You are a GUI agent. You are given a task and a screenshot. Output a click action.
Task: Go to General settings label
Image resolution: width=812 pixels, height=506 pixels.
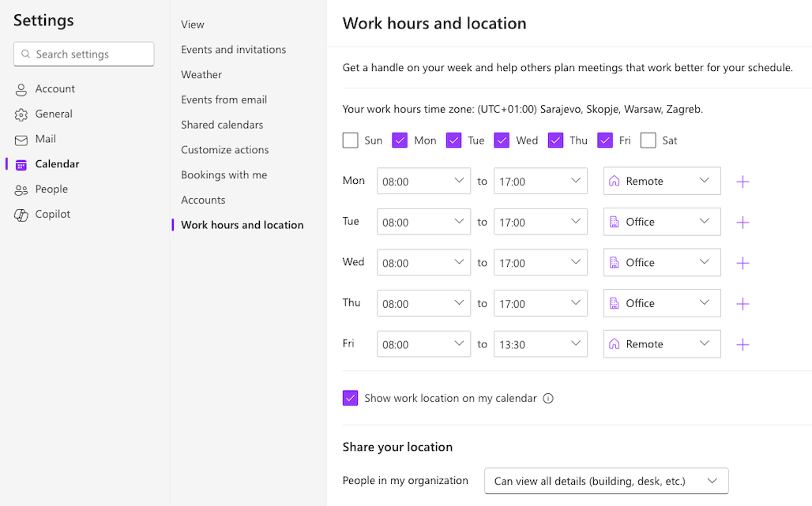click(x=54, y=114)
